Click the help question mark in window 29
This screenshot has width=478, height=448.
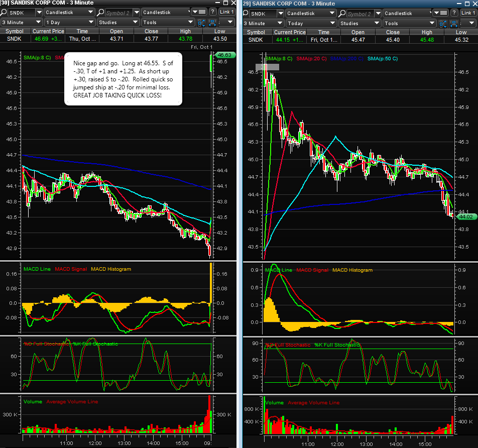(x=454, y=13)
